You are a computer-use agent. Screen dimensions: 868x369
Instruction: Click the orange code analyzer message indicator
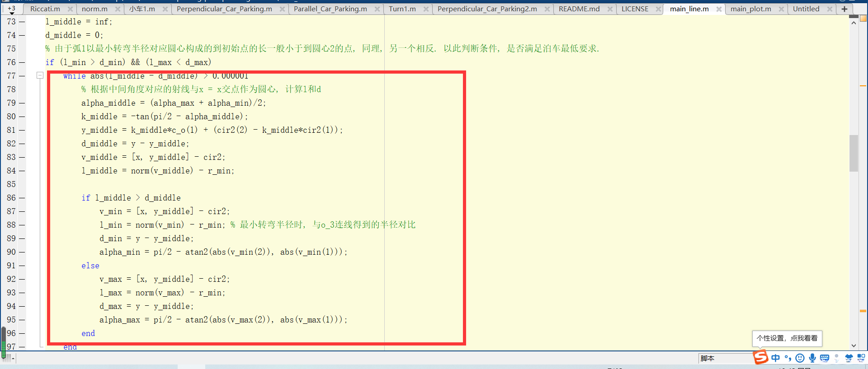pyautogui.click(x=863, y=19)
